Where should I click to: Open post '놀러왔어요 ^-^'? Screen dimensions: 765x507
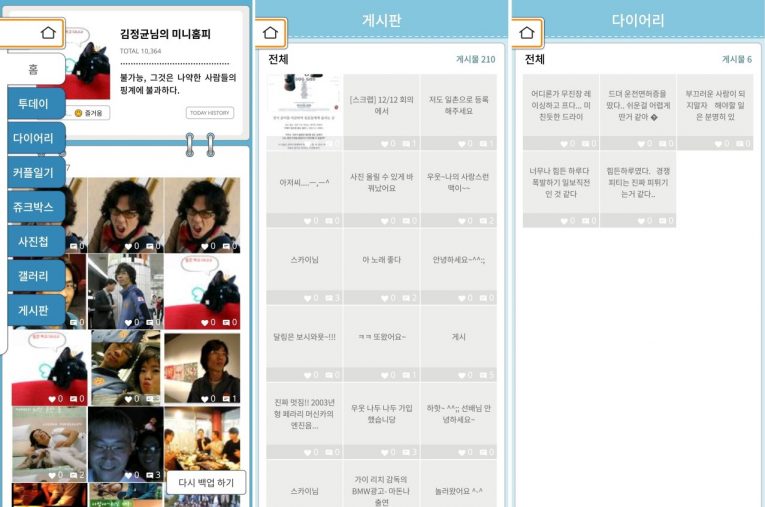(x=459, y=484)
